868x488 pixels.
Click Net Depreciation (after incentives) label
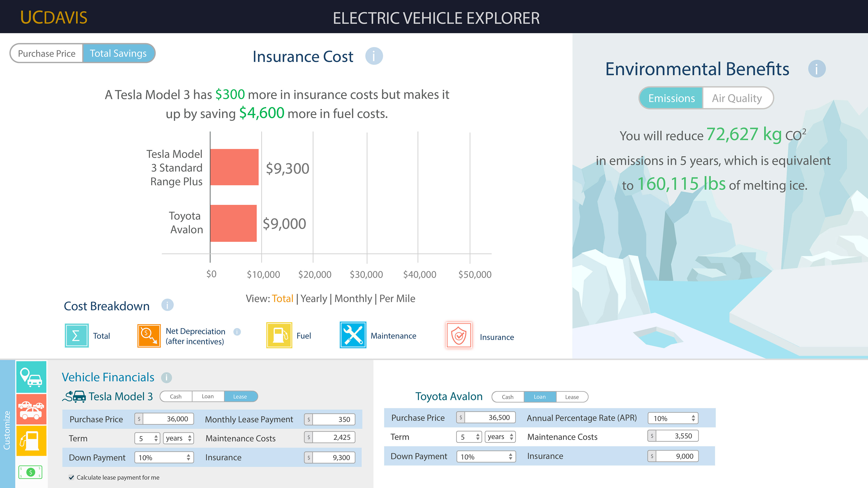click(x=196, y=336)
